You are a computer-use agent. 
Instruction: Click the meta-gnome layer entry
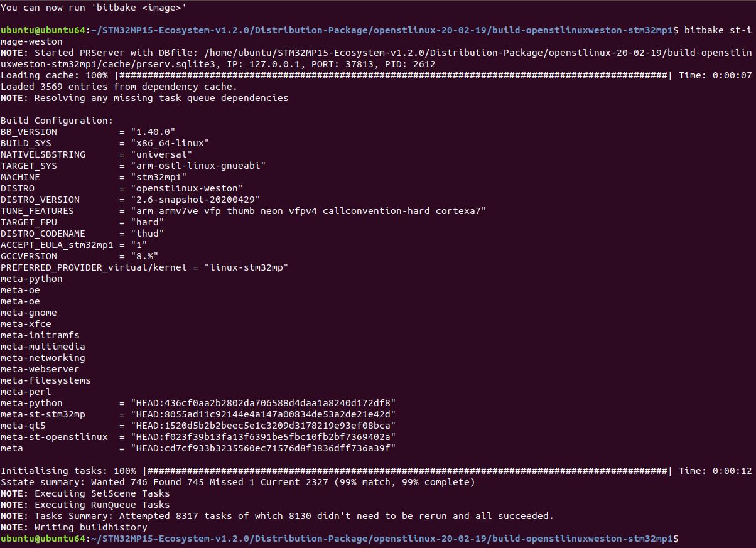pos(28,313)
